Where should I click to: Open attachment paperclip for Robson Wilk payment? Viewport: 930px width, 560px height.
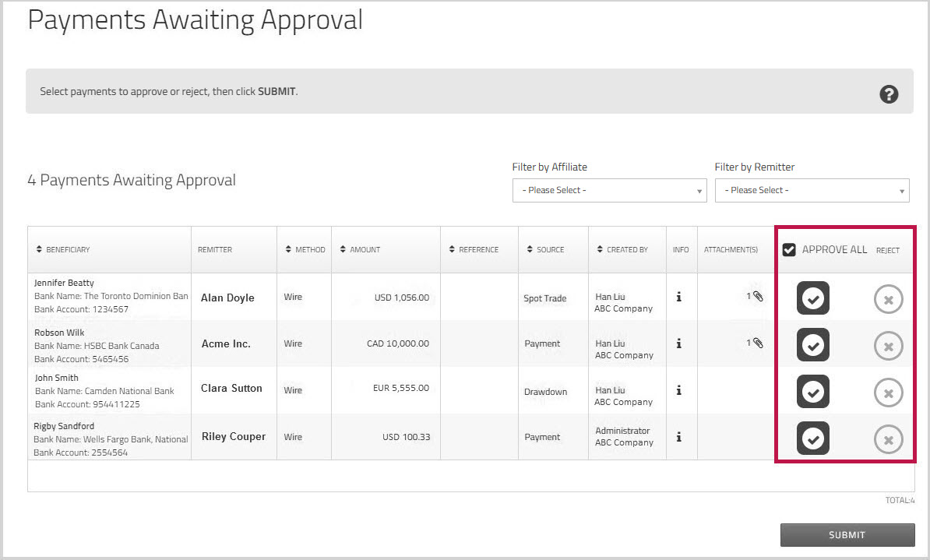tap(758, 343)
